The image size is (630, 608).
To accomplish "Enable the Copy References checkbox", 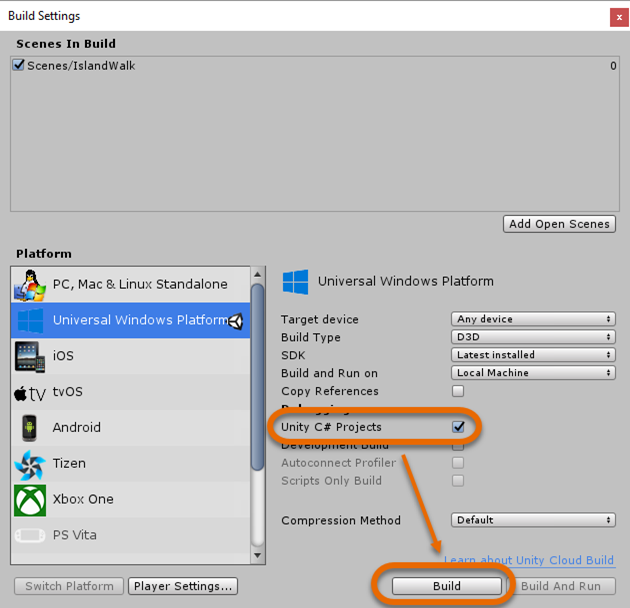I will pyautogui.click(x=458, y=391).
